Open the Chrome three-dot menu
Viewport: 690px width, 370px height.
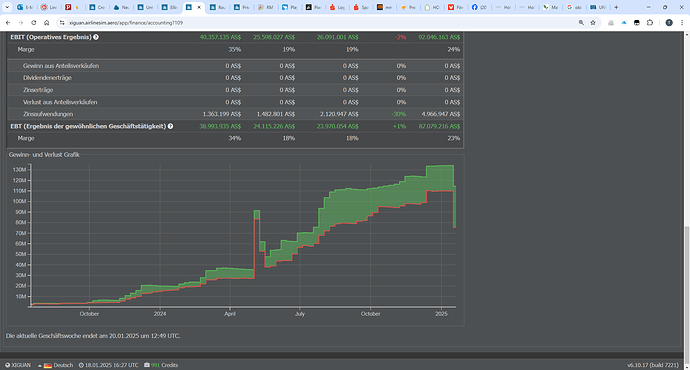[682, 22]
